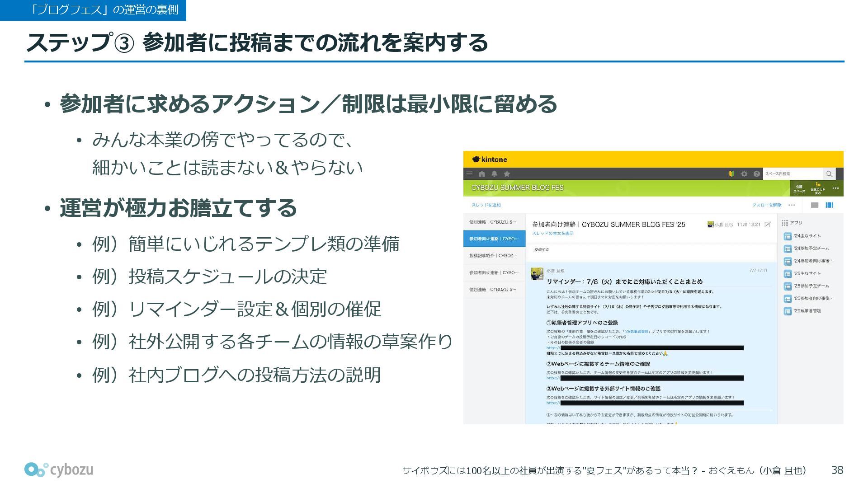Screen dimensions: 868x488
Task: Expand スレッドの本文を表示 link
Action: [552, 233]
